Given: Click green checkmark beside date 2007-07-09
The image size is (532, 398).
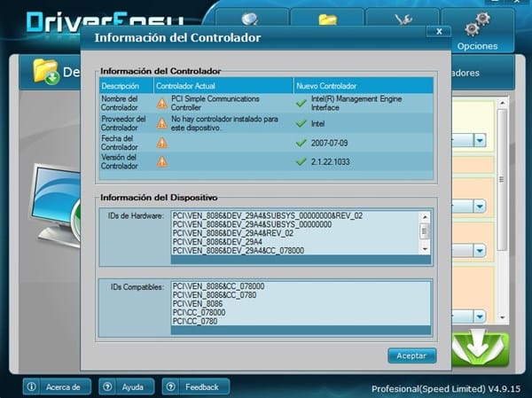Looking at the screenshot, I should tap(301, 142).
